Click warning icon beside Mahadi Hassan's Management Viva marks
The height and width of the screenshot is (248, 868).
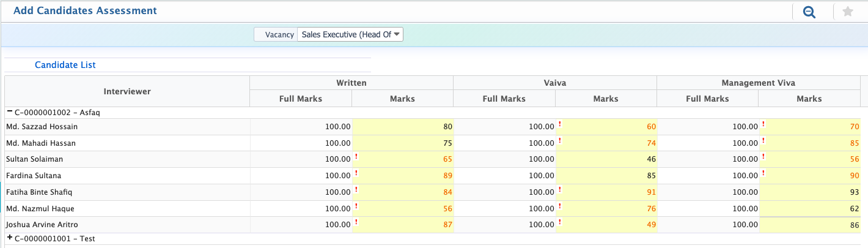pos(763,141)
